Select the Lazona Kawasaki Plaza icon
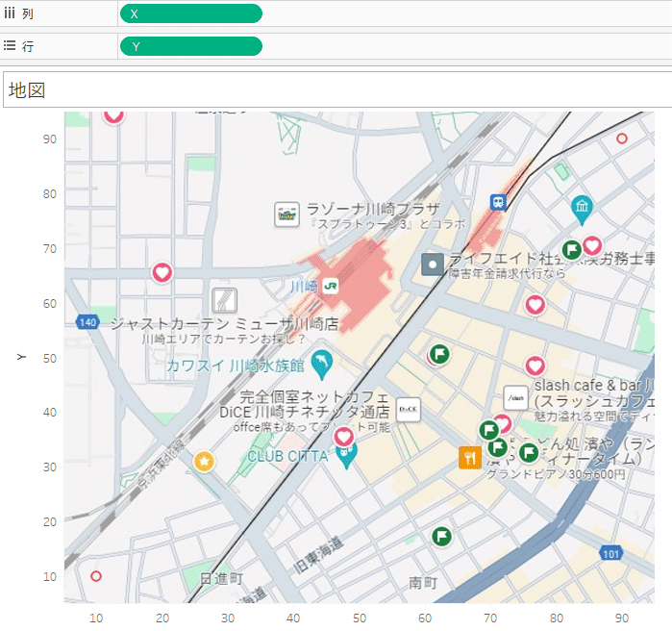This screenshot has width=672, height=631. point(286,214)
